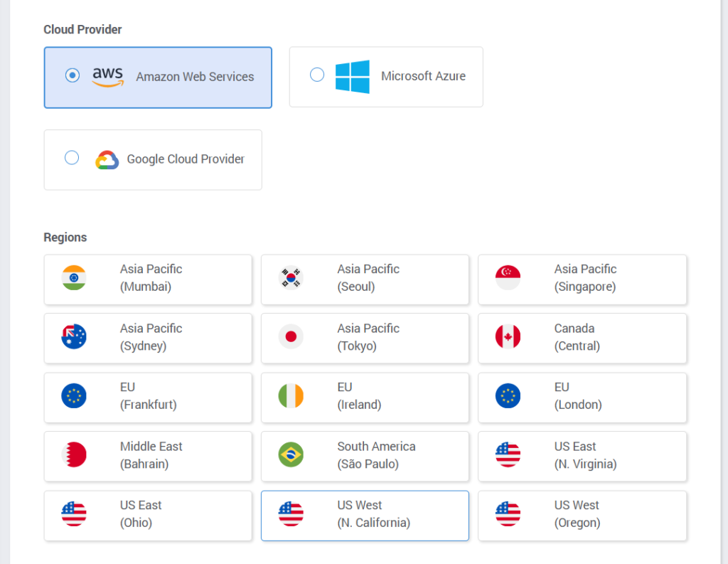The height and width of the screenshot is (564, 728).
Task: Click the Brazil flag for São Paulo
Action: [x=291, y=454]
